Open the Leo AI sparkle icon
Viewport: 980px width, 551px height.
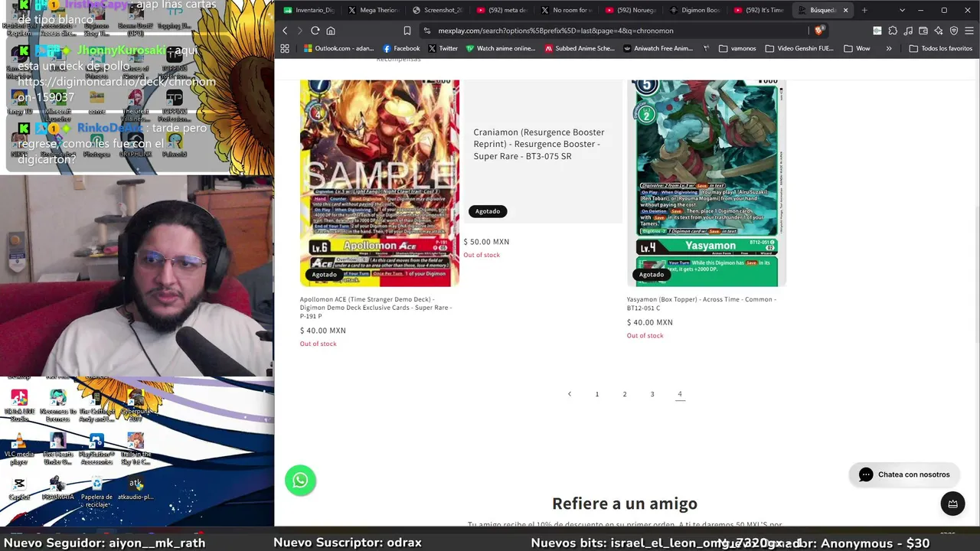(x=939, y=31)
